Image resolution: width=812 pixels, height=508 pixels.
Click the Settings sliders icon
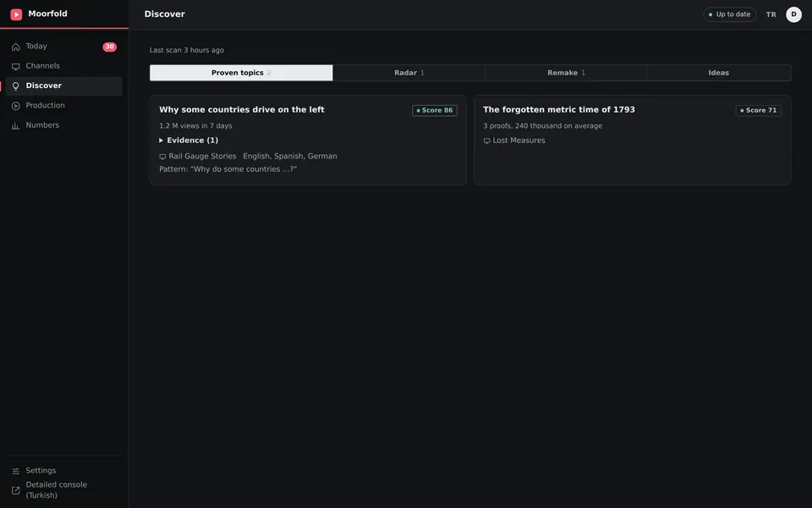15,471
